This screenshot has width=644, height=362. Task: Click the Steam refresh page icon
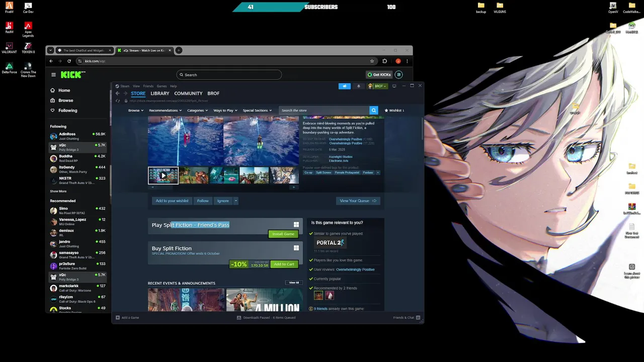coord(118,101)
